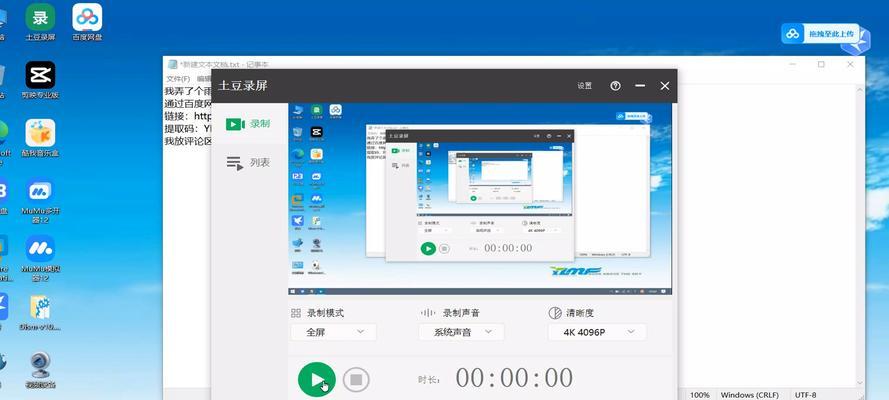
Task: Select the 百度网盘 desktop icon
Action: pos(87,23)
